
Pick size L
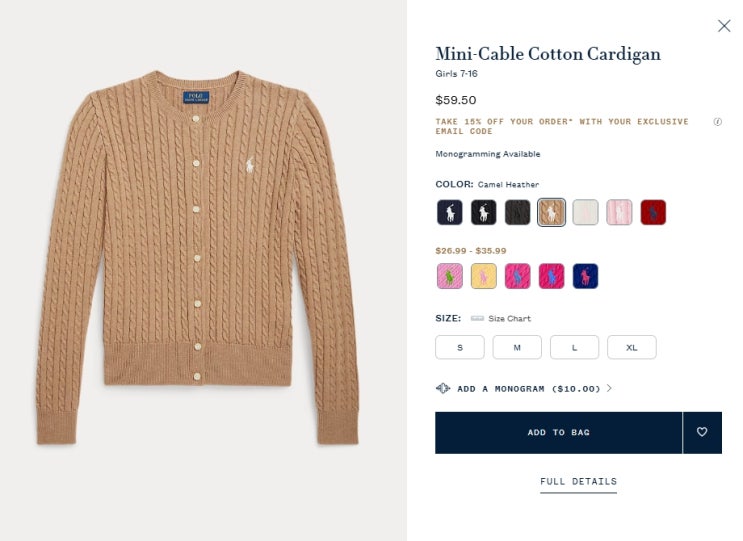pos(574,347)
